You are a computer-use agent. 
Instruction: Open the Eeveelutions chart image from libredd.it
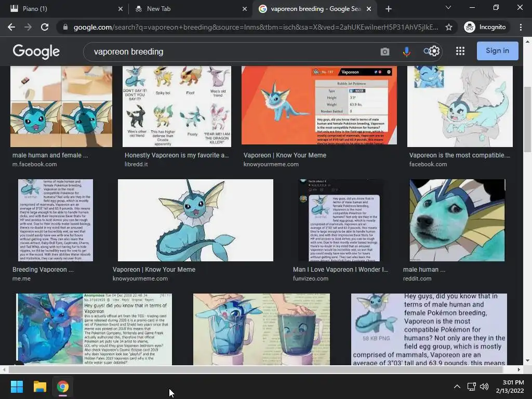click(177, 107)
